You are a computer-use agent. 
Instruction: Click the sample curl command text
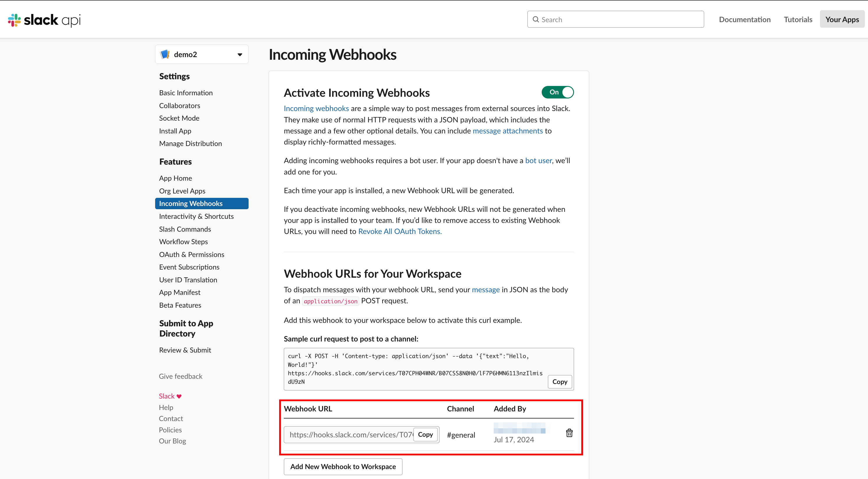(x=415, y=369)
